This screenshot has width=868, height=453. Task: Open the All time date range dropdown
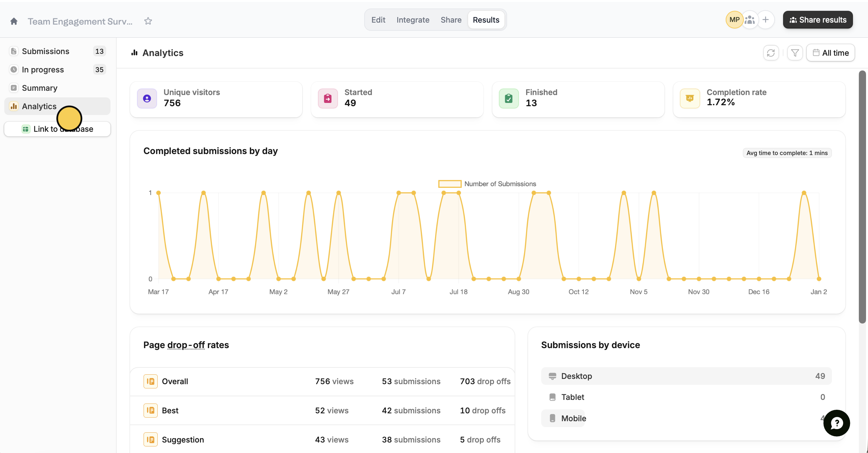(x=830, y=53)
